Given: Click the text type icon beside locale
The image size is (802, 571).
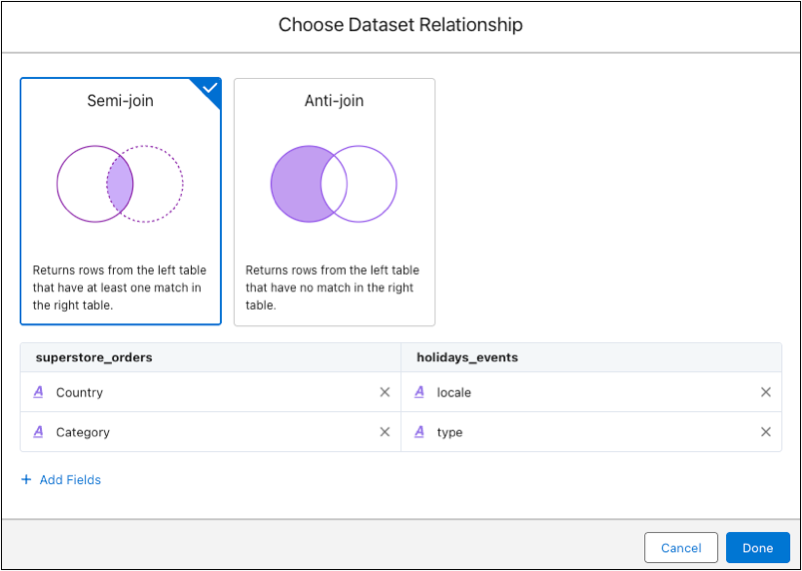Looking at the screenshot, I should [x=419, y=392].
